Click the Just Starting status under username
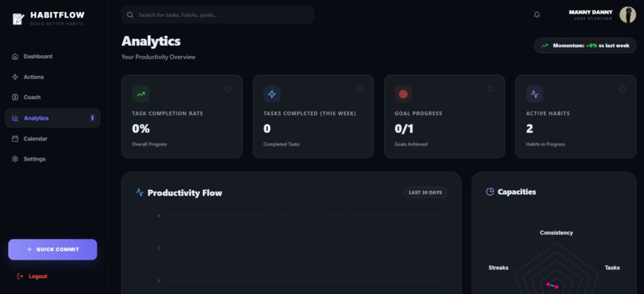 tap(593, 19)
